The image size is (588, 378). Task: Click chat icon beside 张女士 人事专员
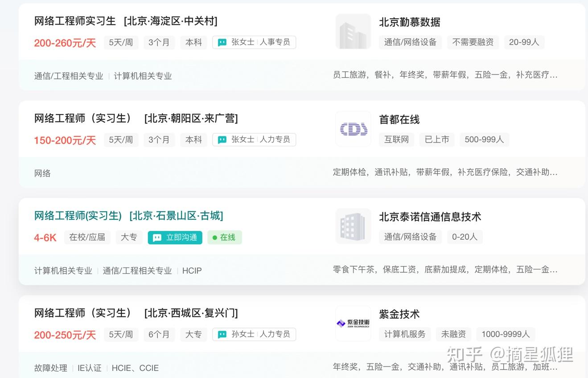[222, 42]
